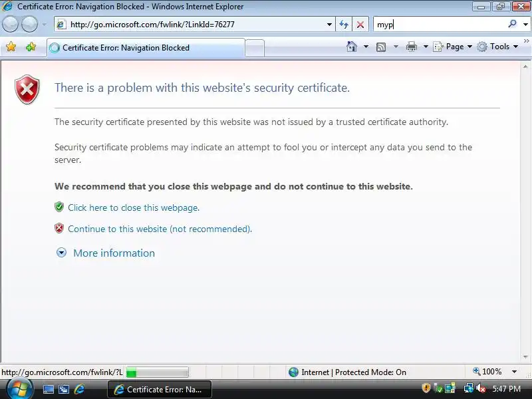Viewport: 532px width, 399px height.
Task: Click the status bar URL text
Action: (62, 372)
